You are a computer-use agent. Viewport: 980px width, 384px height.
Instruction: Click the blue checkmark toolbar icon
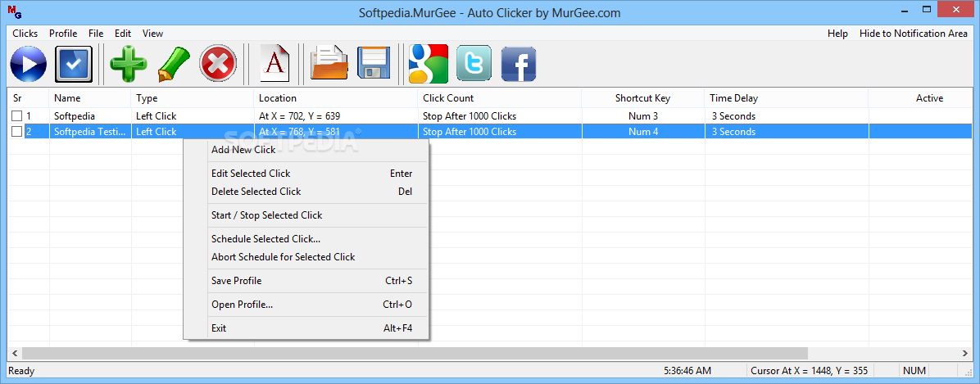coord(74,64)
